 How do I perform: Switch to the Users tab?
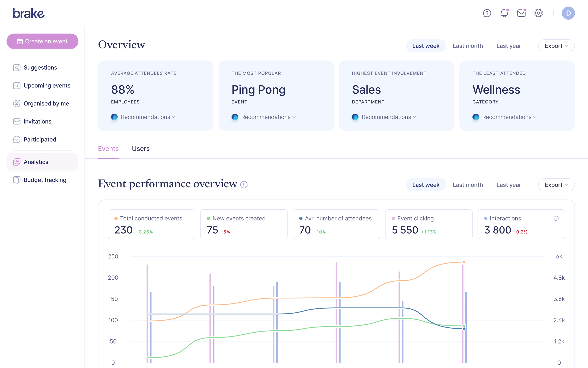pyautogui.click(x=141, y=148)
